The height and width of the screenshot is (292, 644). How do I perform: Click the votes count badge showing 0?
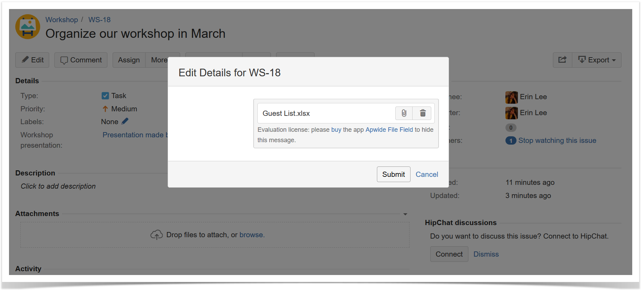coord(511,128)
